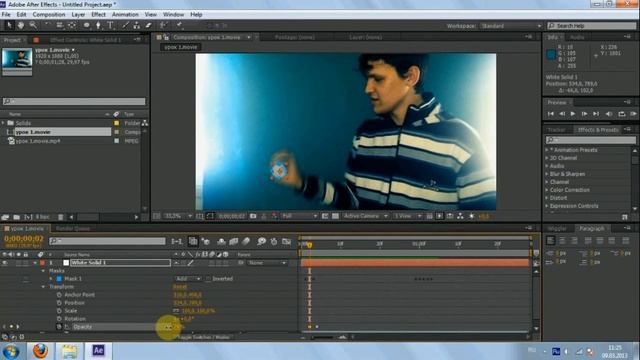Click the Toggle Switches / Modes button
Screen dimensions: 640x360
(204, 337)
